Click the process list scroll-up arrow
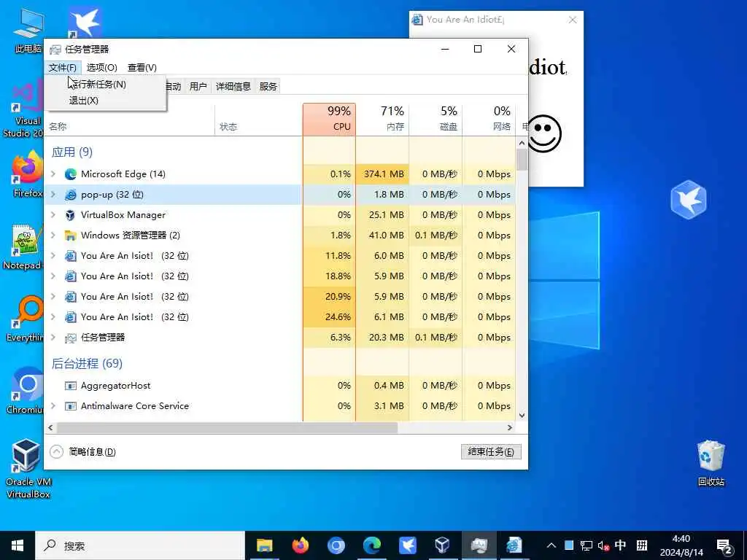The height and width of the screenshot is (560, 747). [x=522, y=143]
